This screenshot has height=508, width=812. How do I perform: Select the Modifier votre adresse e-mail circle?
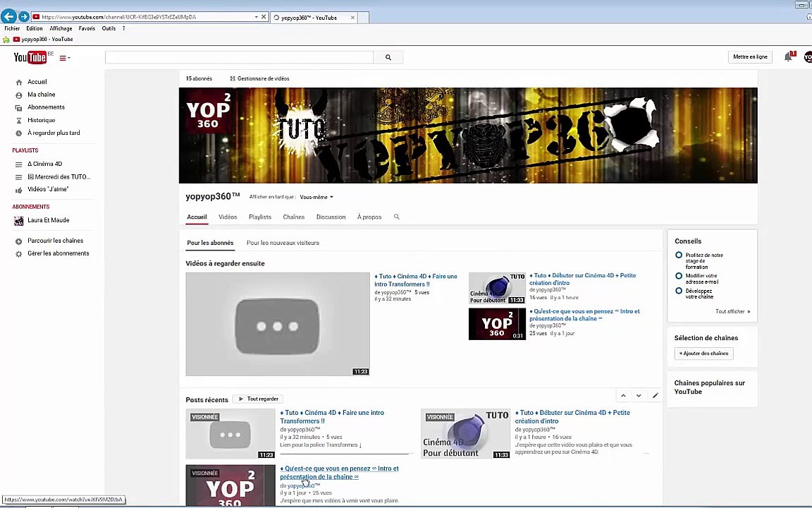pos(679,276)
